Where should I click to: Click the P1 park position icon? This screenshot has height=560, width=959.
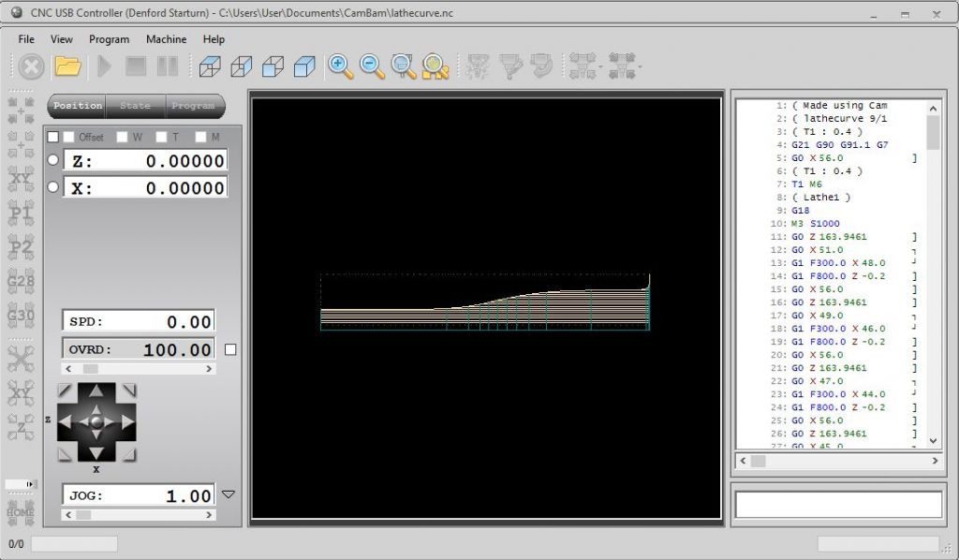pos(21,214)
